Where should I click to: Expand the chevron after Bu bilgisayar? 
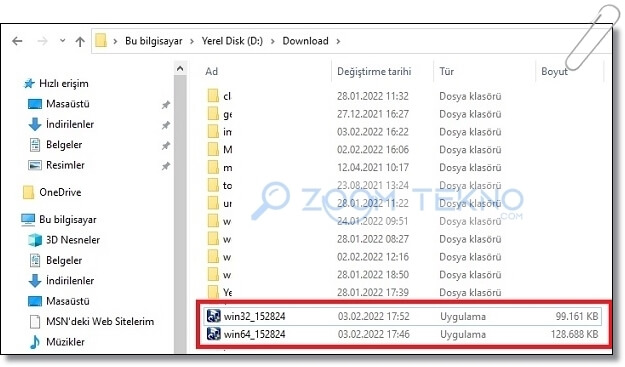click(x=192, y=41)
